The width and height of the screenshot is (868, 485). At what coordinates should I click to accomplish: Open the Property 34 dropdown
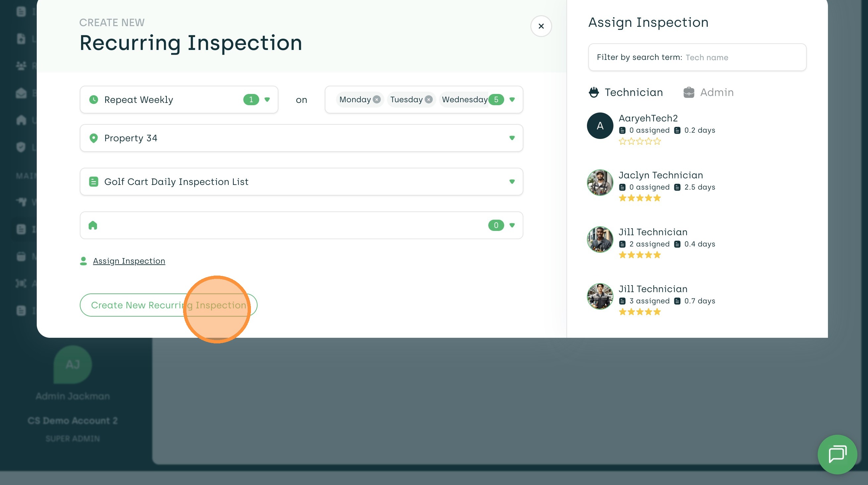512,138
